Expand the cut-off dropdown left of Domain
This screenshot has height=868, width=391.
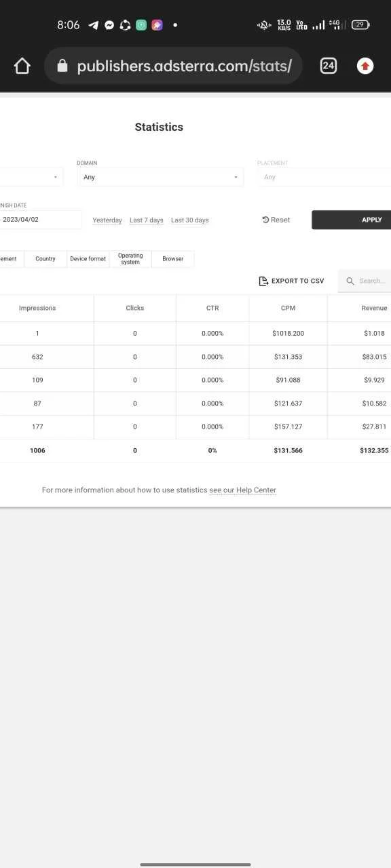point(31,177)
